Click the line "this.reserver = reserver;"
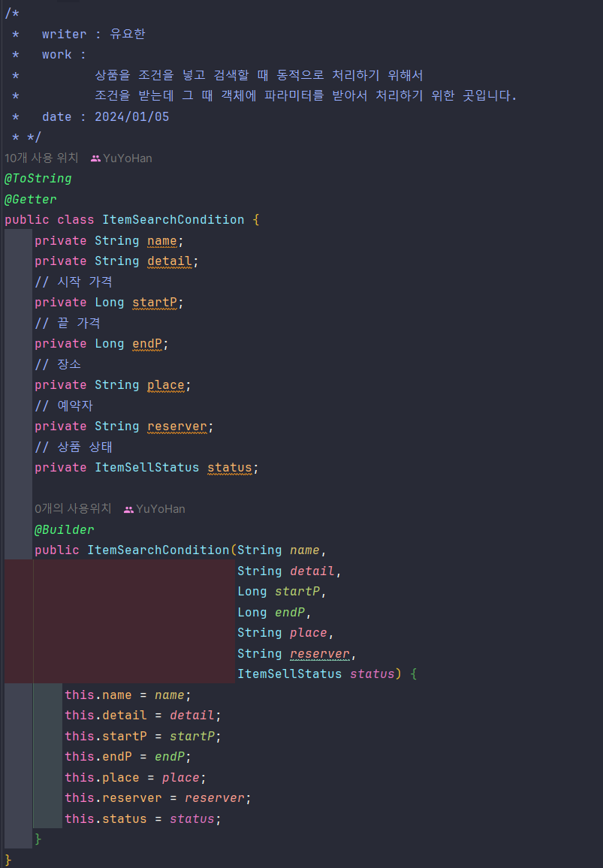Image resolution: width=603 pixels, height=868 pixels. (x=158, y=798)
